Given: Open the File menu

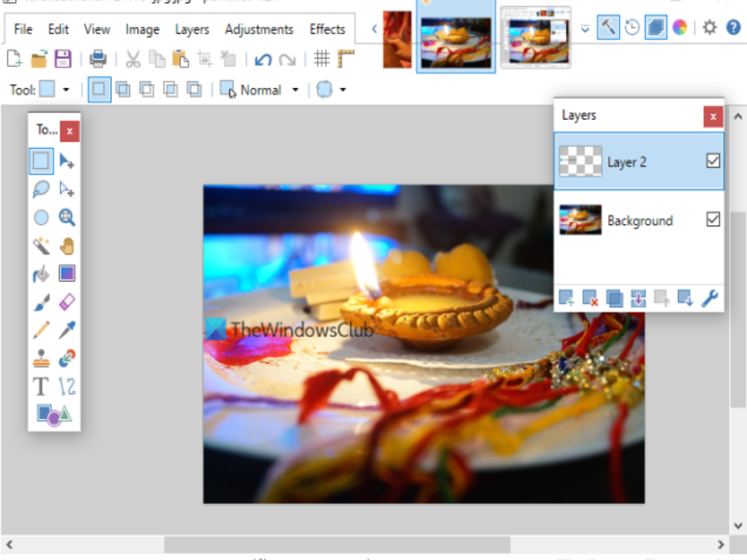Looking at the screenshot, I should 23,29.
